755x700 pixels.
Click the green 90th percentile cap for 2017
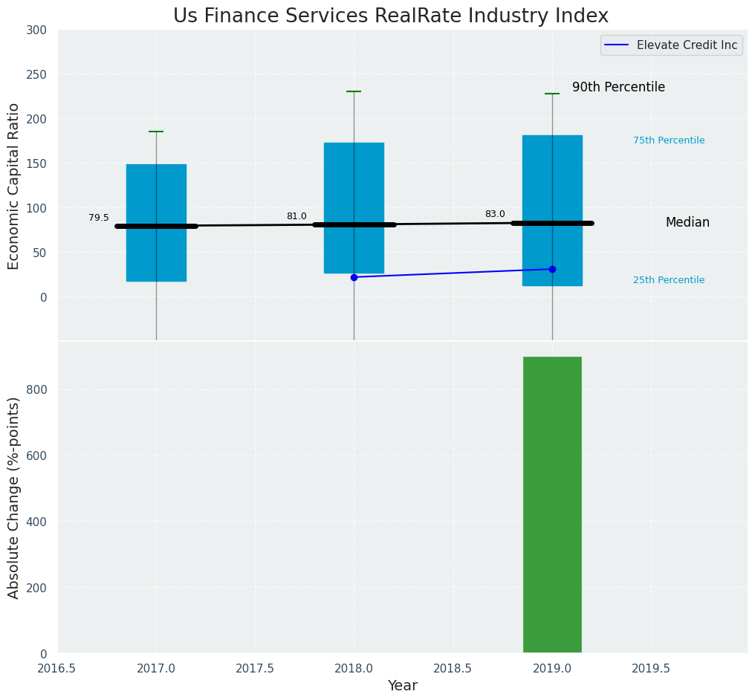156,132
